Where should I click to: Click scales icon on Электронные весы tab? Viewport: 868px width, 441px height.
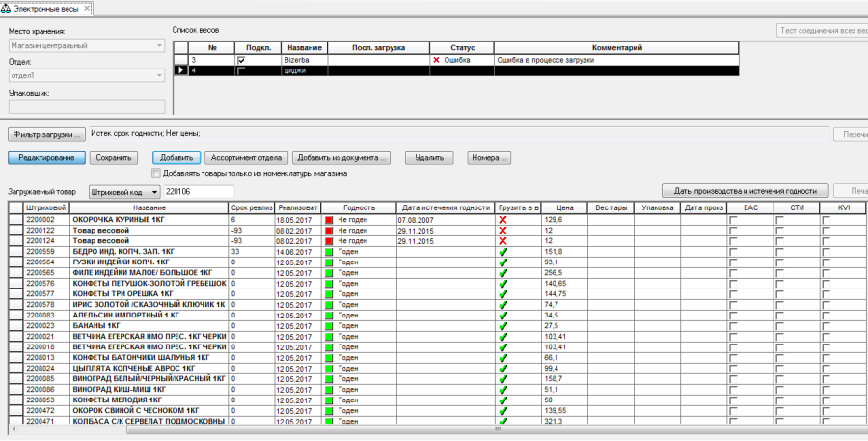[x=6, y=8]
